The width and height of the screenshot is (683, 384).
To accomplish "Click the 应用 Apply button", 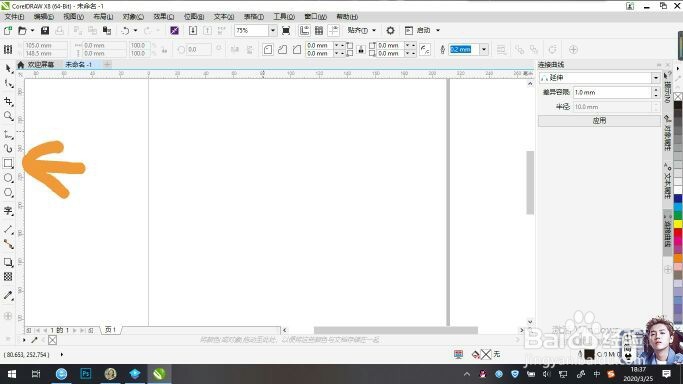I will (599, 121).
